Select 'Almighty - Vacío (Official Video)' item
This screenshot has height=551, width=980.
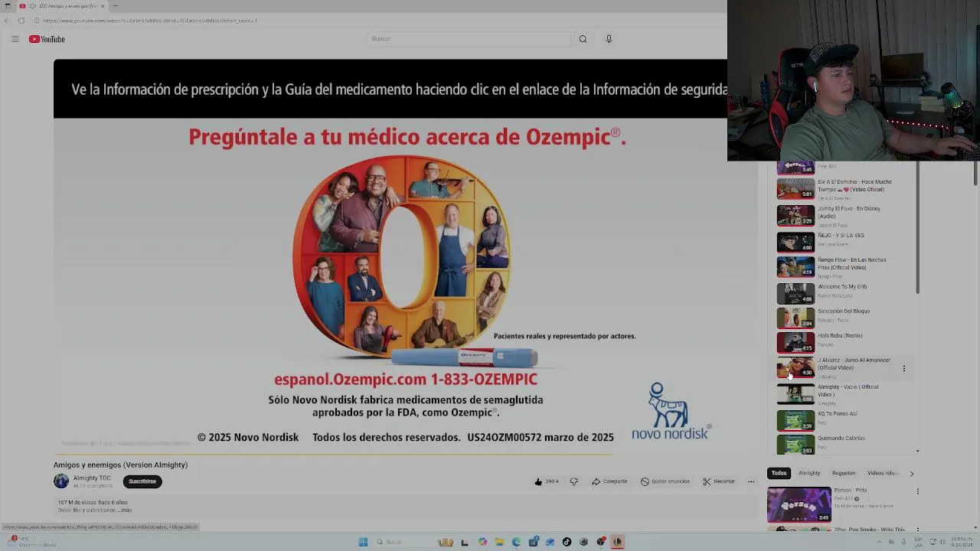pyautogui.click(x=846, y=394)
